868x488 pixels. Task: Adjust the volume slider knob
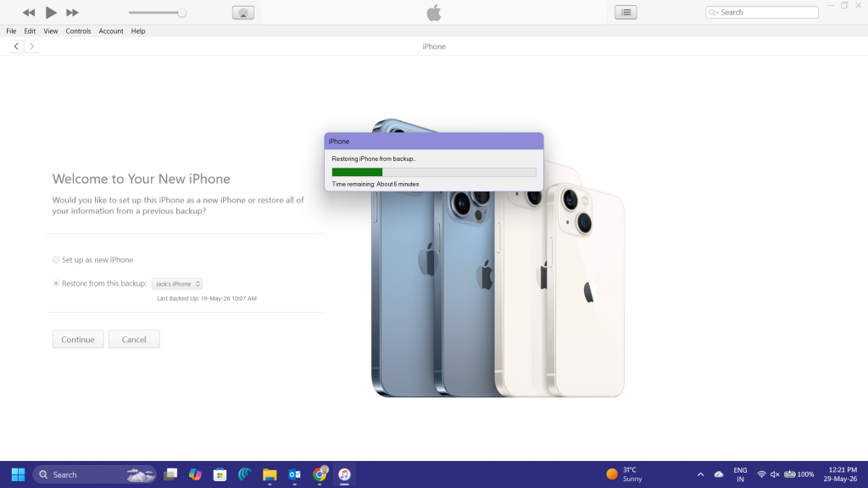181,13
